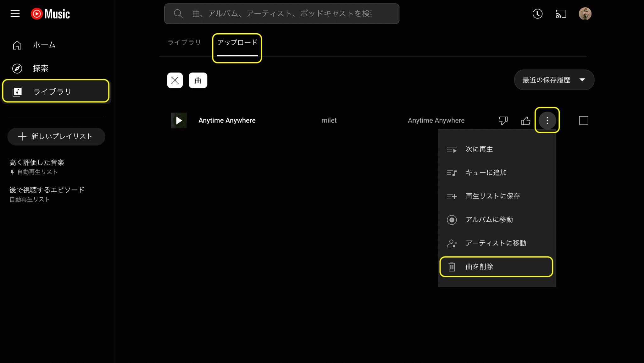Choose 曲を削除 from the menu
Viewport: 644px width, 363px height.
[497, 267]
